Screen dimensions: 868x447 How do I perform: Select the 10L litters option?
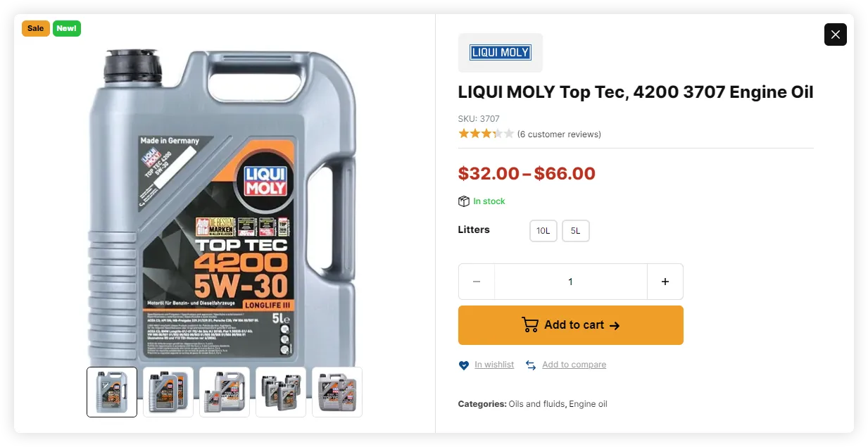(x=543, y=230)
